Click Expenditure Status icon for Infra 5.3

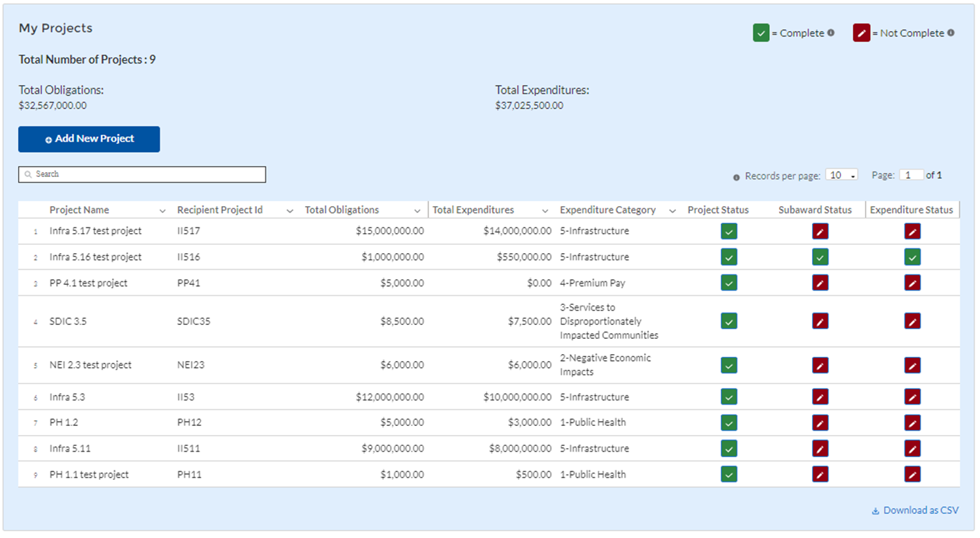912,397
